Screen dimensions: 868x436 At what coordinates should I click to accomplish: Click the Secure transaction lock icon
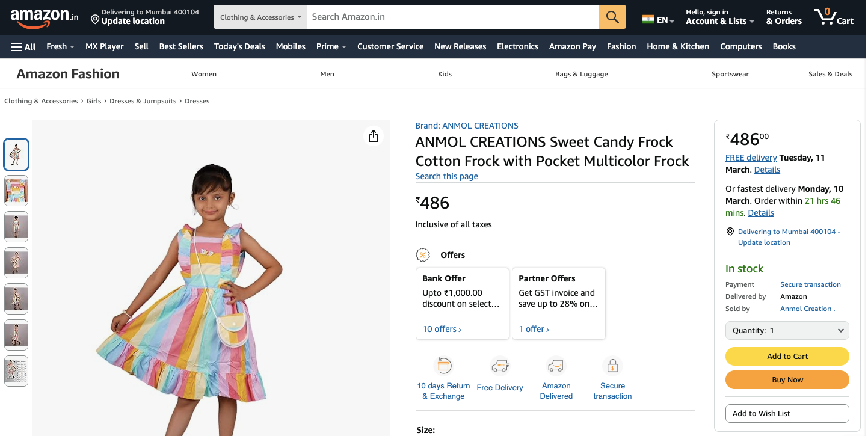click(x=612, y=366)
